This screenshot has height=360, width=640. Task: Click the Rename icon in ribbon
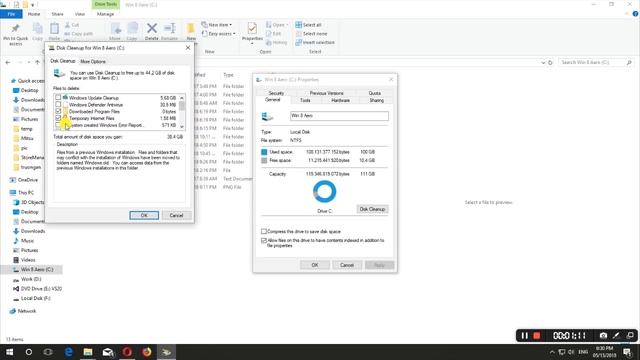tap(169, 28)
